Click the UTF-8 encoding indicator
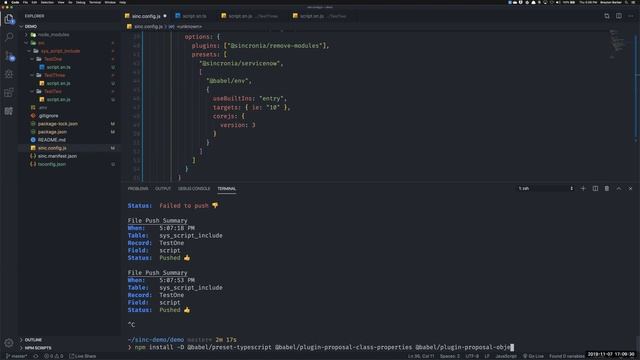 [x=472, y=356]
